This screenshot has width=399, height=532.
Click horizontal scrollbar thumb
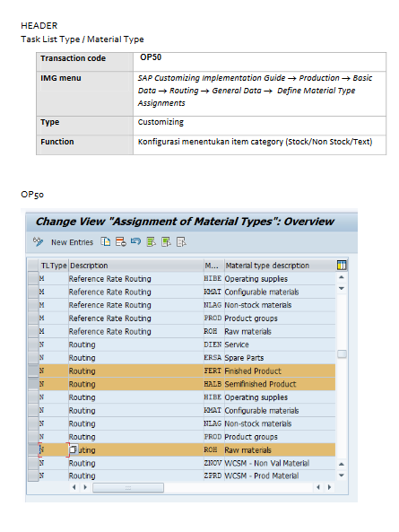(128, 487)
